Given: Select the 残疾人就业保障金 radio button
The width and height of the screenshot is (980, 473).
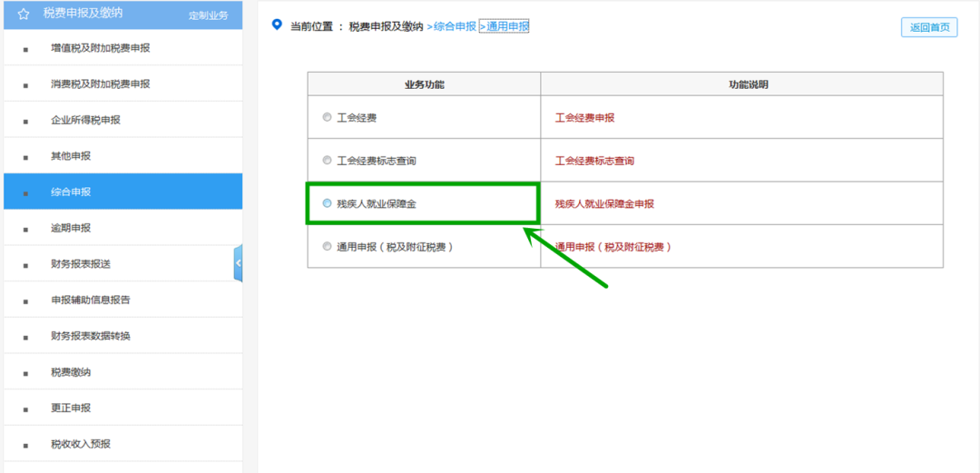Looking at the screenshot, I should (x=327, y=203).
